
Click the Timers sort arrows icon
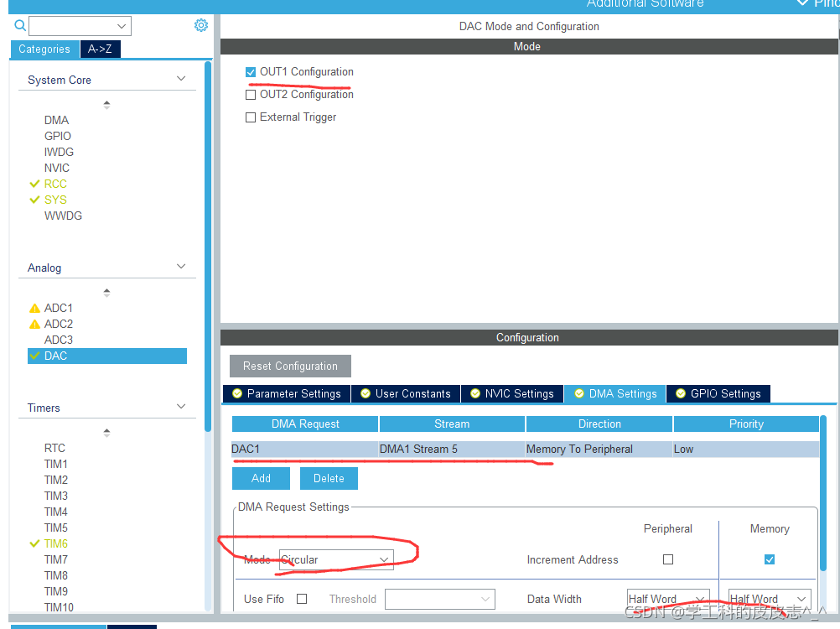tap(106, 433)
